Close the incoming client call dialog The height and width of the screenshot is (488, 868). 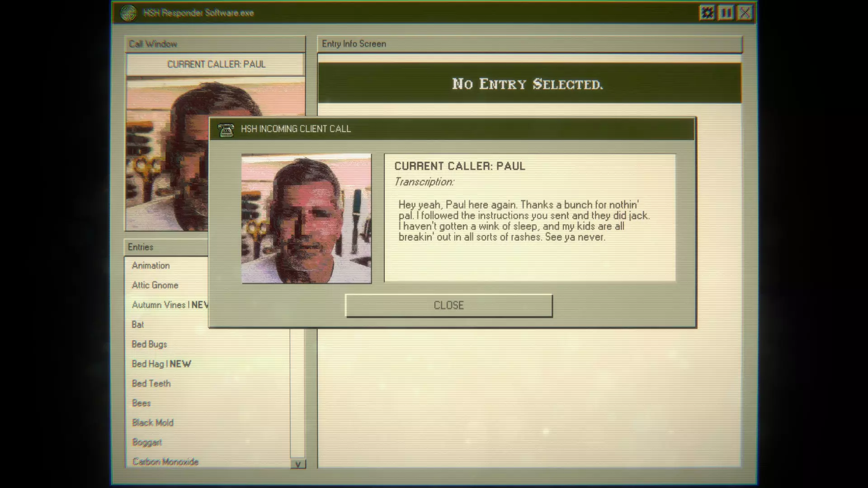click(448, 305)
